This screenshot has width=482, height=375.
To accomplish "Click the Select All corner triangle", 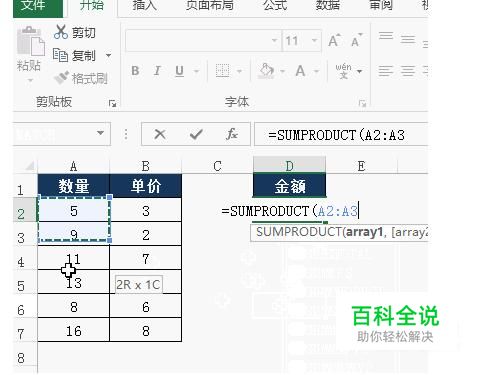I will pyautogui.click(x=30, y=166).
